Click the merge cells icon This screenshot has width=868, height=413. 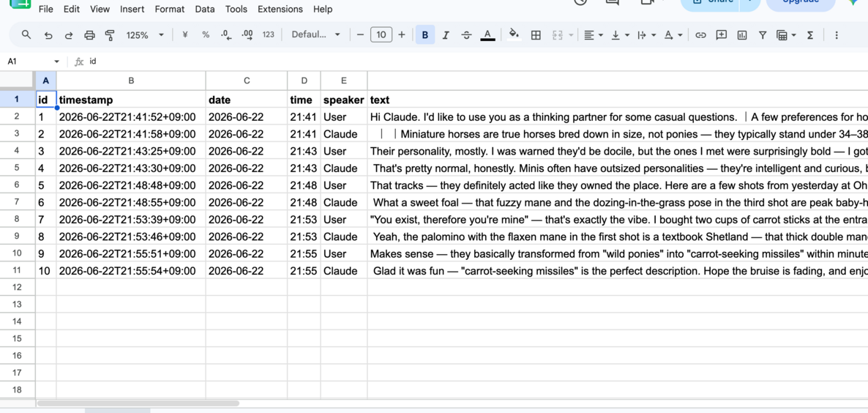[x=558, y=35]
